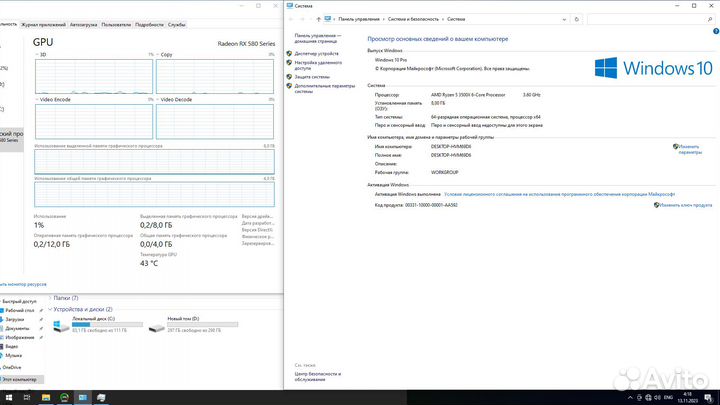
Task: Open the notification Action Center
Action: coord(709,398)
